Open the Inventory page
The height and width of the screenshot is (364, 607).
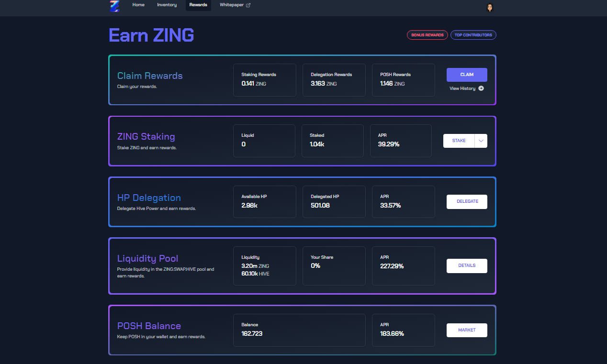click(x=167, y=5)
